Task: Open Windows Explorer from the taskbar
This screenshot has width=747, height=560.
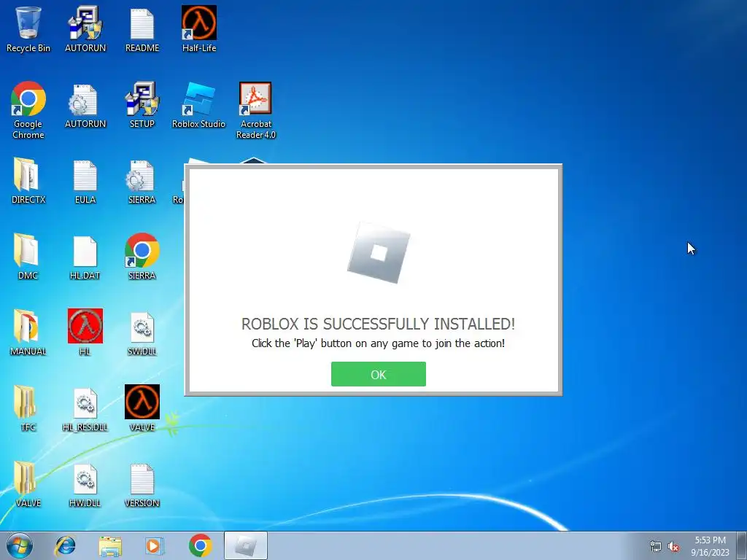Action: pyautogui.click(x=110, y=545)
